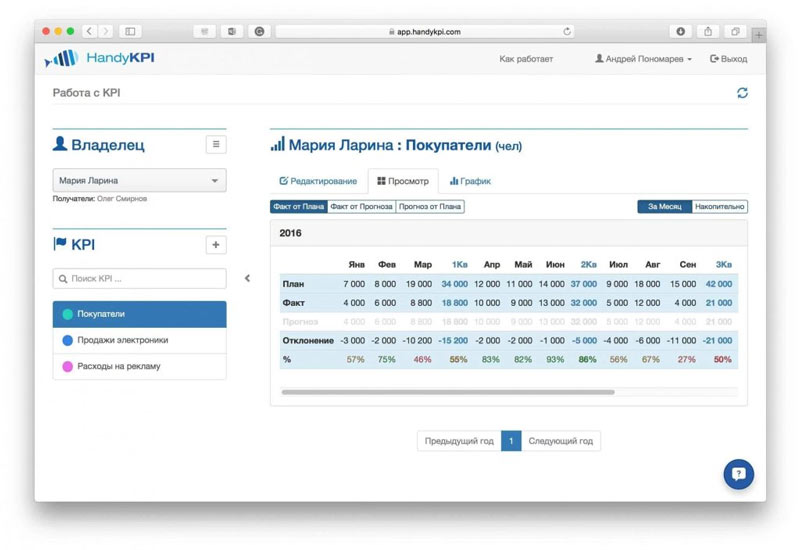Viewport: 800px width, 550px height.
Task: Click the Отклонение row label
Action: pos(308,340)
